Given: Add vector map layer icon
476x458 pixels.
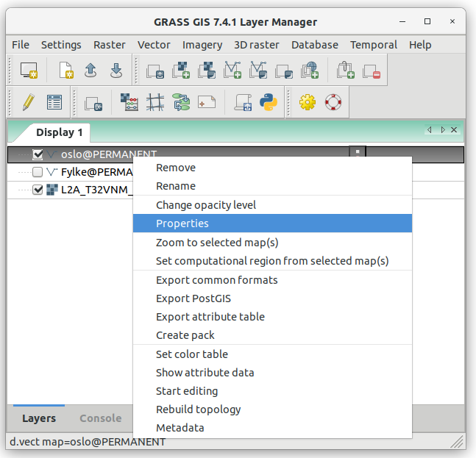Looking at the screenshot, I should [x=232, y=71].
